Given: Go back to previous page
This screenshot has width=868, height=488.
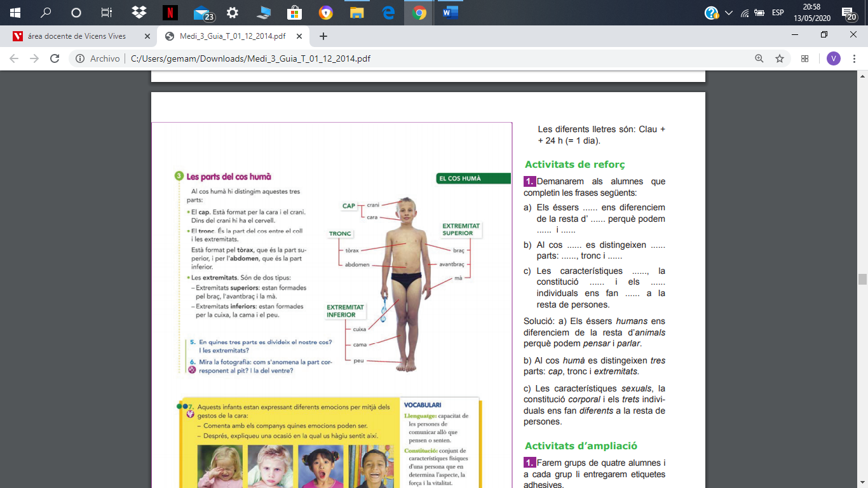Looking at the screenshot, I should 15,58.
